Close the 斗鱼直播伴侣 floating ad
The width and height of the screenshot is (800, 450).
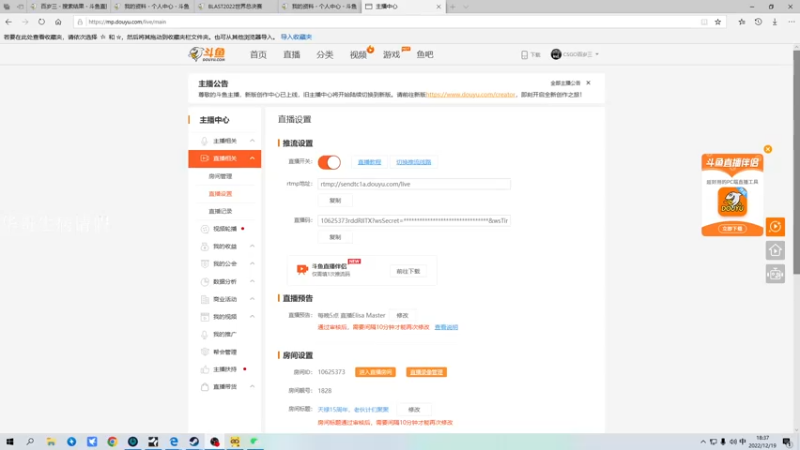click(x=768, y=149)
